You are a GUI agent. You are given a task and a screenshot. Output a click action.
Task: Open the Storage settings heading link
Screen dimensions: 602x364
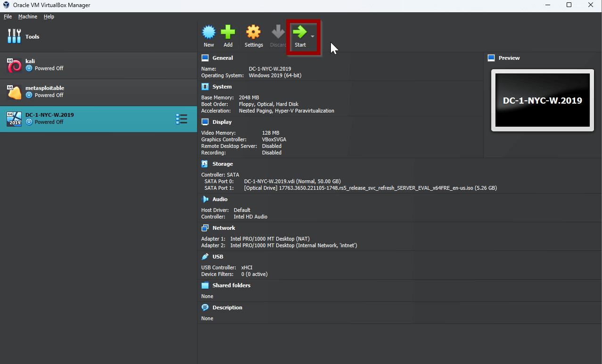223,164
